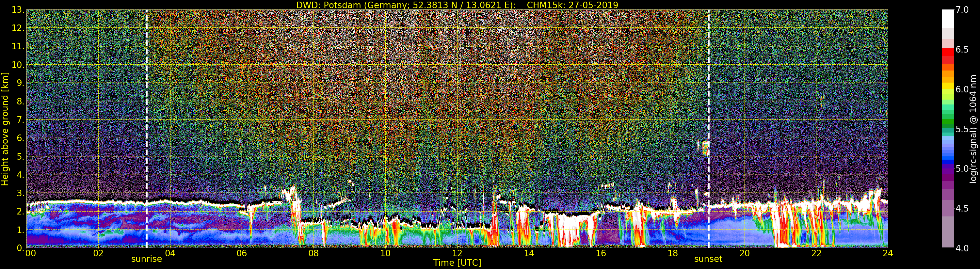Click the y-axis tick label '5.'
Screen dimensions: 980x269
pos(21,156)
